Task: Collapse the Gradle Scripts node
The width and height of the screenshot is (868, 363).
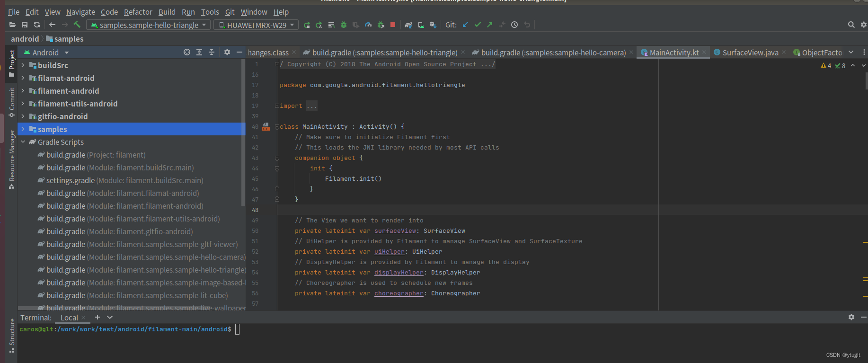Action: tap(23, 142)
